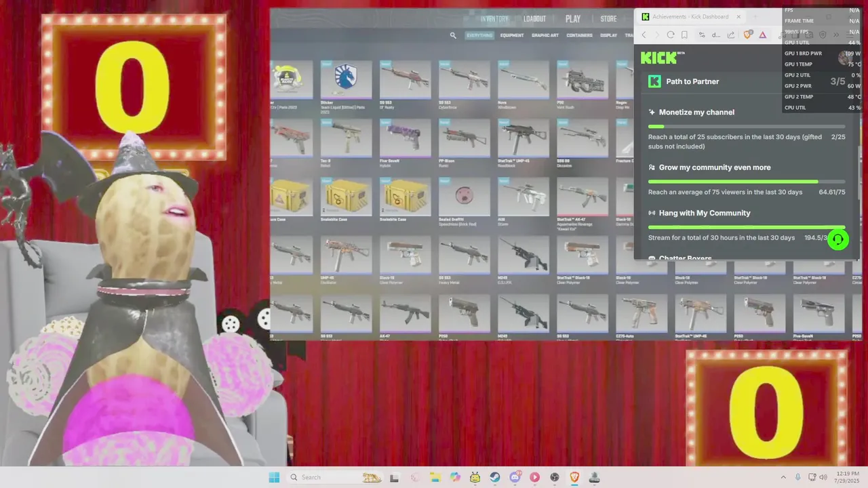This screenshot has height=488, width=868.
Task: Click the Grow my community progress bar
Action: pos(747,182)
